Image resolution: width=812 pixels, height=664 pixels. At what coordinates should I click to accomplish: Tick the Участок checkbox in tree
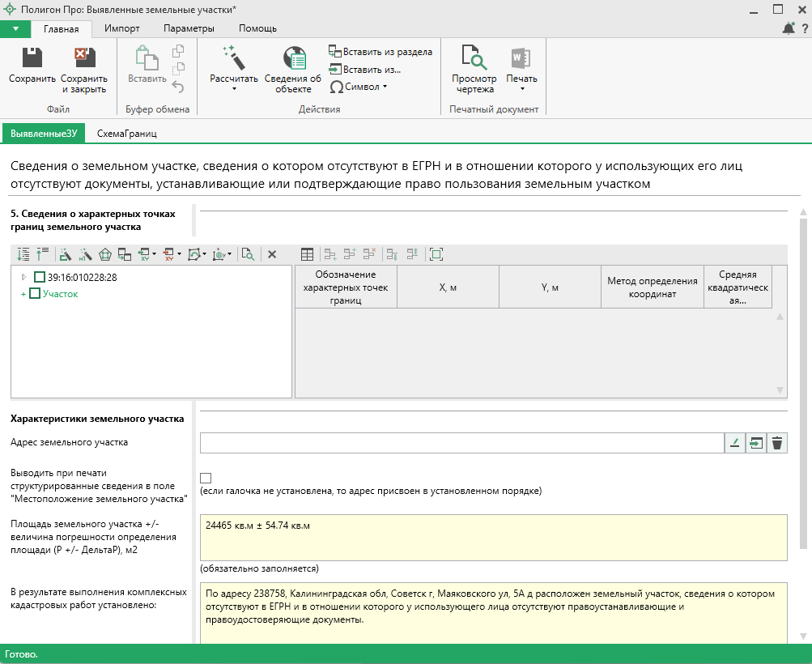point(35,294)
